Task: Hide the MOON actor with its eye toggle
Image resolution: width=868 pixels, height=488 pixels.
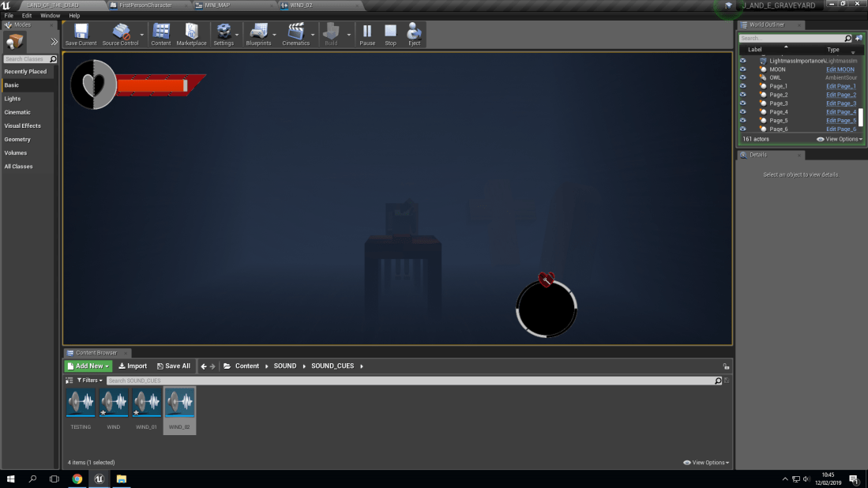Action: [x=742, y=69]
